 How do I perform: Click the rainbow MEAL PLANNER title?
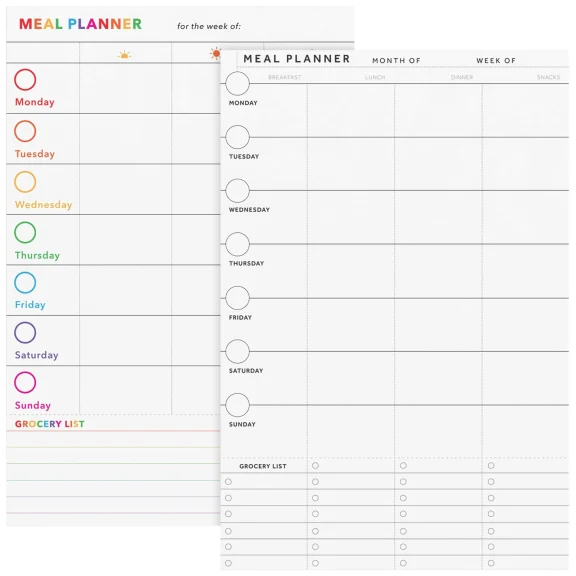pos(80,24)
